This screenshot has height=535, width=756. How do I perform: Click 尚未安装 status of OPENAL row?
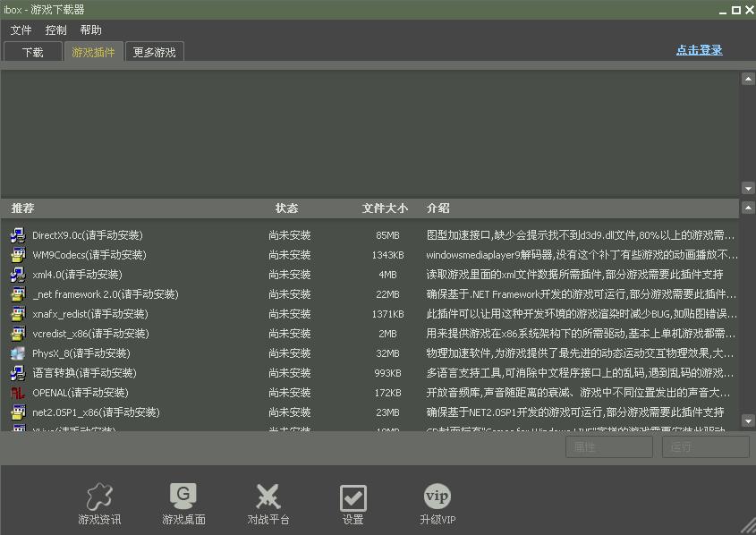289,393
